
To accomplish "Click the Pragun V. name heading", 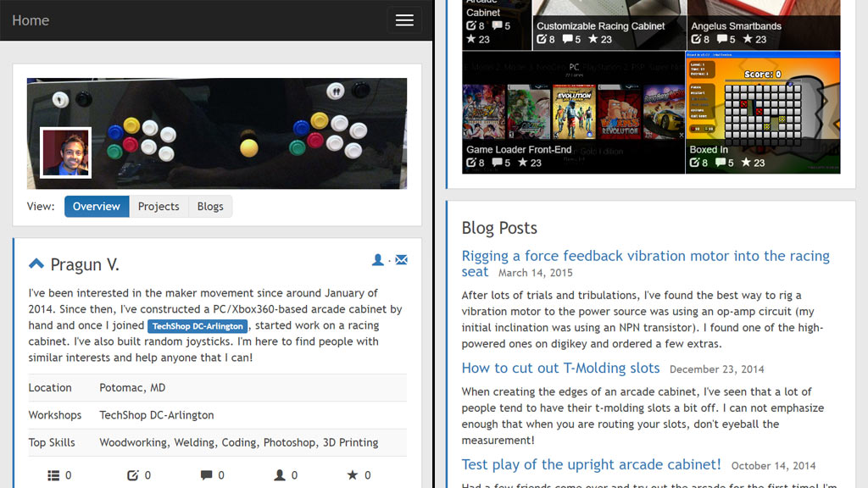I will [x=85, y=264].
